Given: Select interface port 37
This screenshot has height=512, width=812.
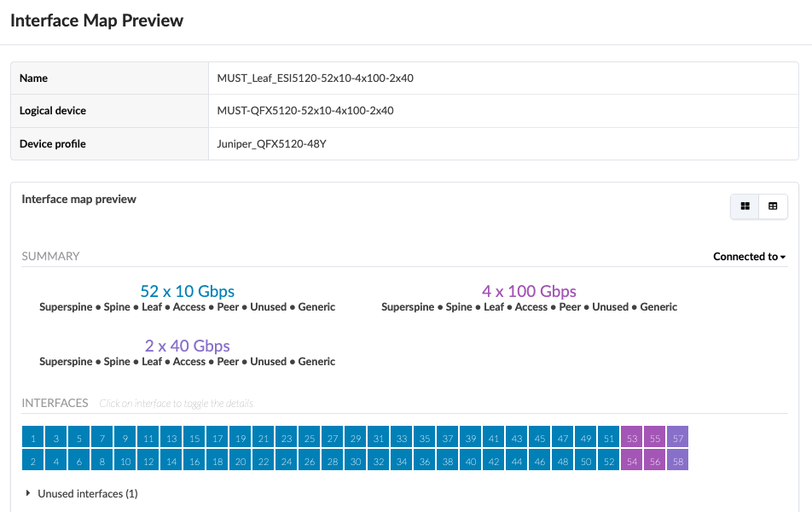Looking at the screenshot, I should point(448,437).
